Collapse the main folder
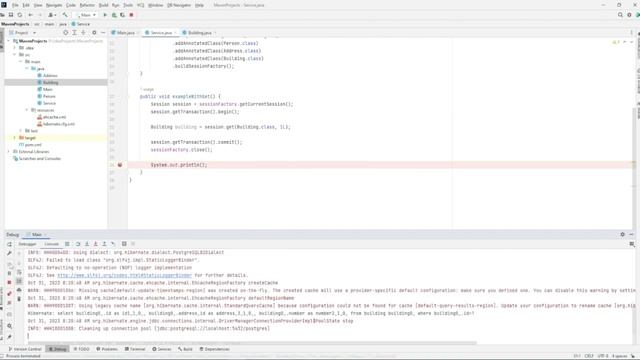Viewport: 640px width, 360px height. tap(21, 62)
